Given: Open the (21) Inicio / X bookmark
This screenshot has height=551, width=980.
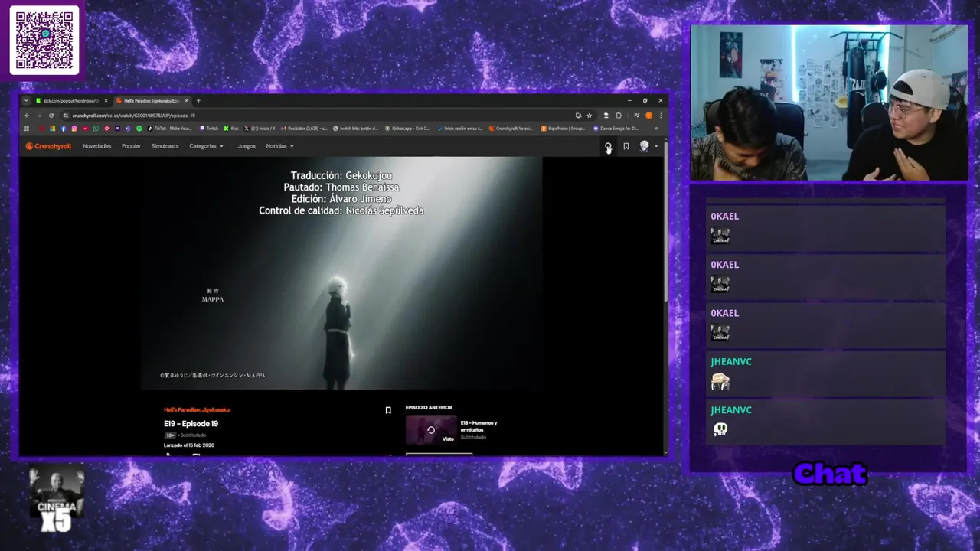Looking at the screenshot, I should click(260, 129).
